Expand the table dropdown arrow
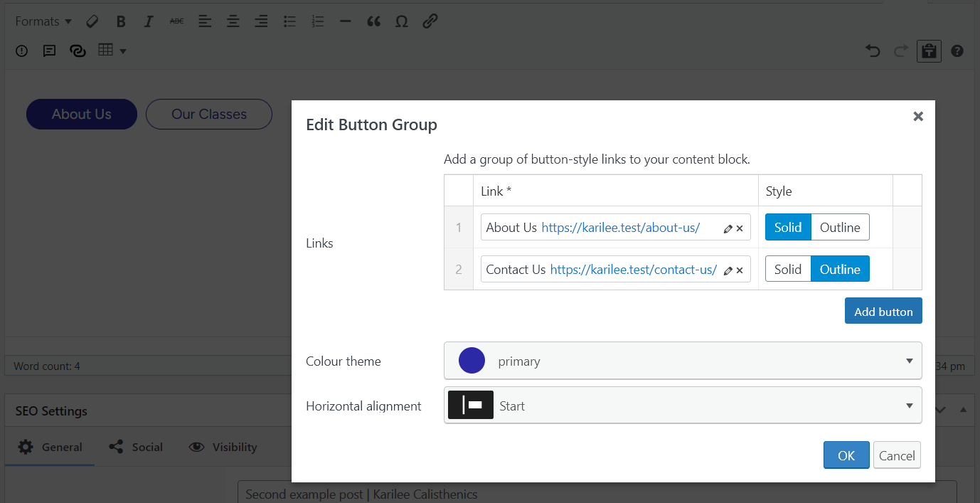 click(123, 51)
